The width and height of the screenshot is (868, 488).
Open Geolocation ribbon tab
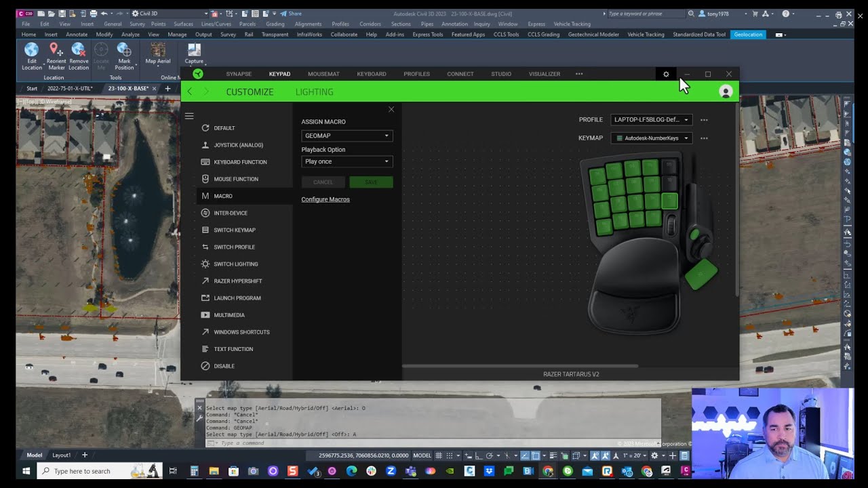point(749,35)
